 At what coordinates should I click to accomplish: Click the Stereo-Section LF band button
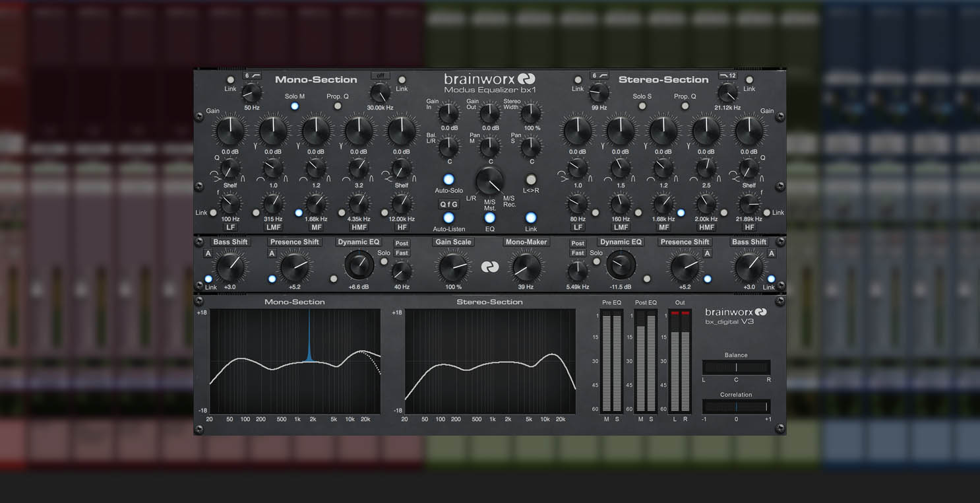click(x=578, y=227)
